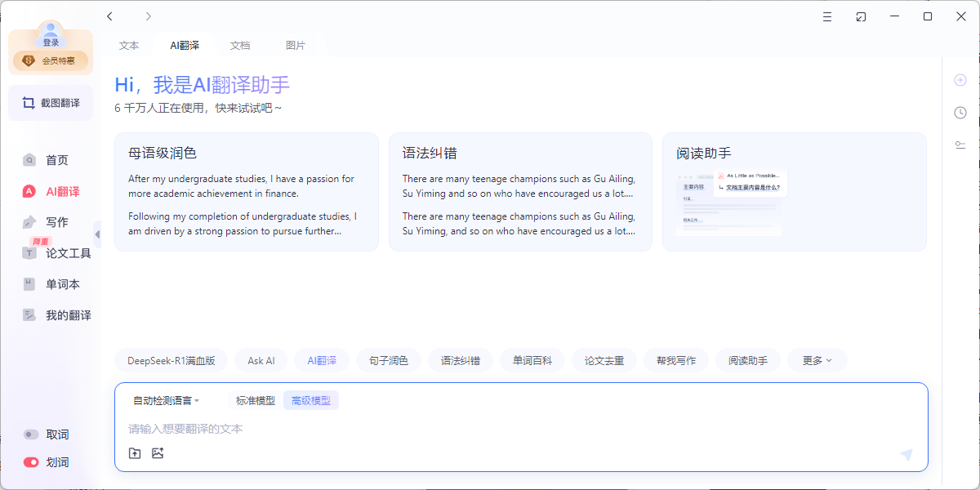Click the 会员特惠 membership button
The height and width of the screenshot is (490, 980).
click(x=51, y=60)
